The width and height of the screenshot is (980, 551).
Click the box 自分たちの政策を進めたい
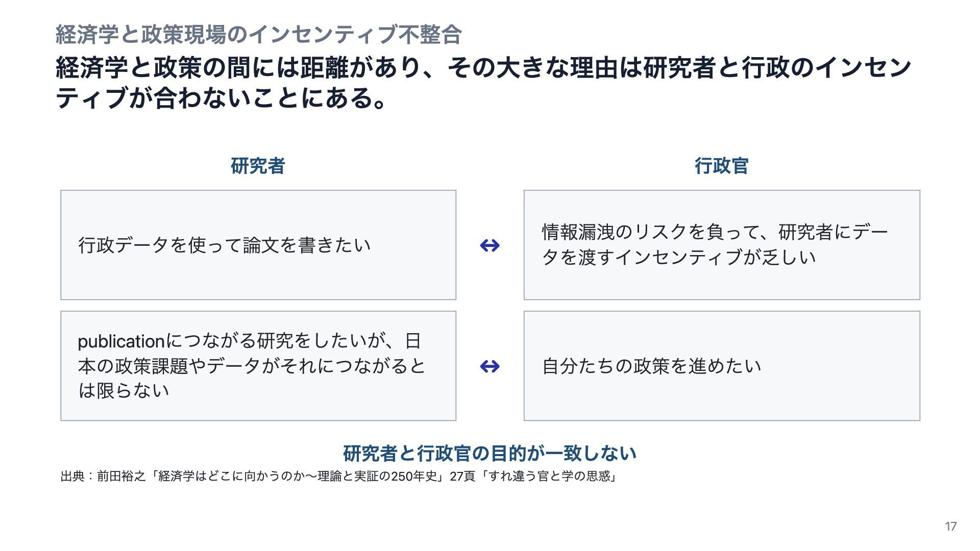(722, 366)
